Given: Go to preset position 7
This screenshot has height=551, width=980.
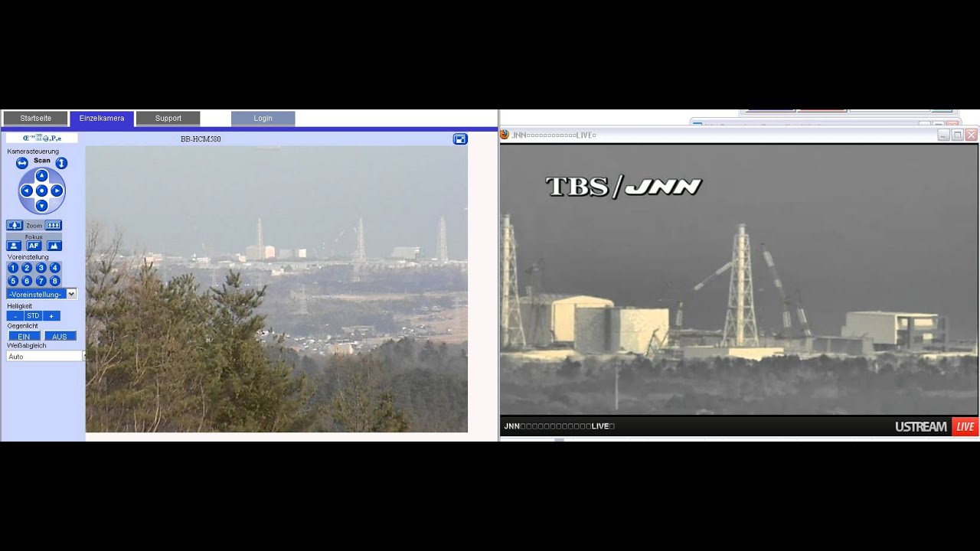Looking at the screenshot, I should 41,281.
